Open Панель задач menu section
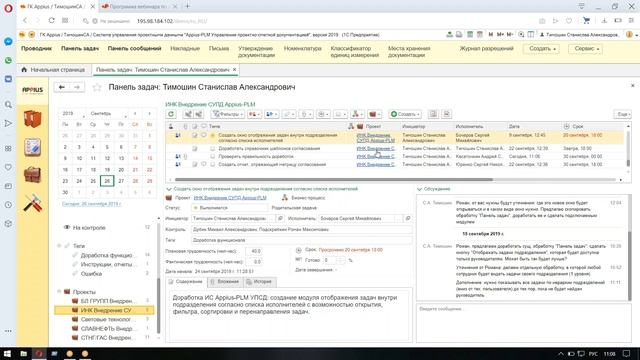The width and height of the screenshot is (640, 360). pos(80,49)
